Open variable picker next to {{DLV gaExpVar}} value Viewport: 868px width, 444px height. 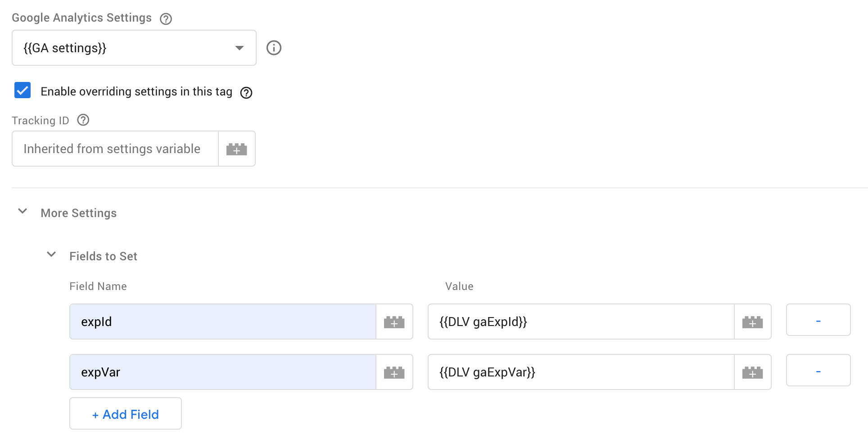[x=752, y=372]
